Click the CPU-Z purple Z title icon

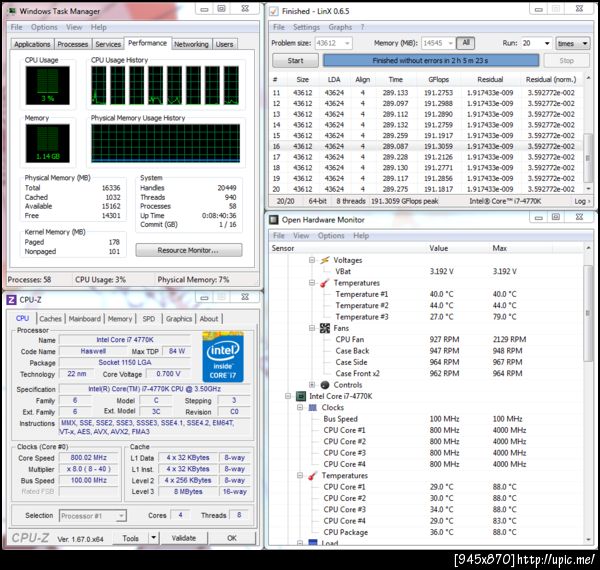(11, 299)
